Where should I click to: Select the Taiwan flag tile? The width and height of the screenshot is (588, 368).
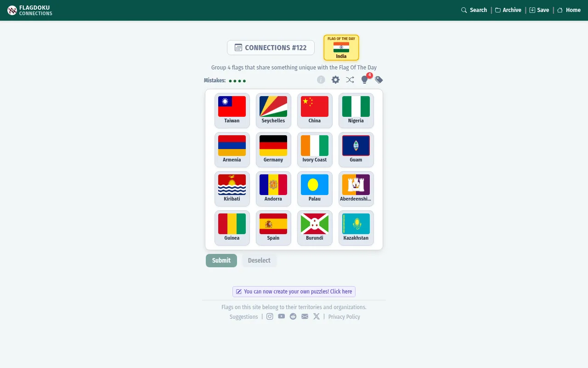pos(232,110)
